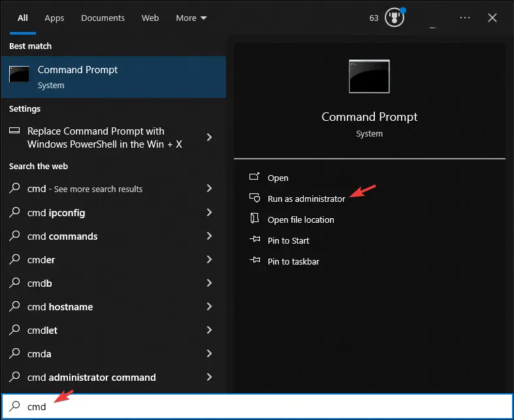Click the cmder web suggestion

(114, 260)
